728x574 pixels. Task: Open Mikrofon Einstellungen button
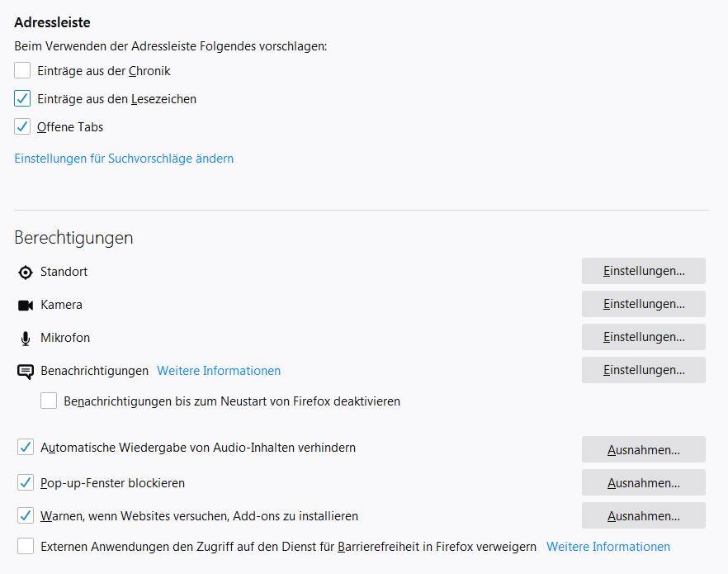[x=644, y=337]
